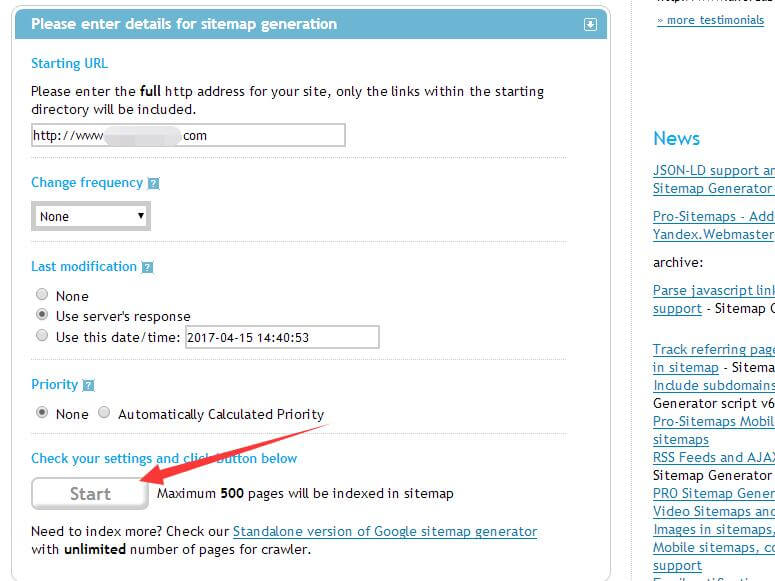Open Standalone version of Google sitemap generator
The image size is (775, 581).
click(385, 531)
